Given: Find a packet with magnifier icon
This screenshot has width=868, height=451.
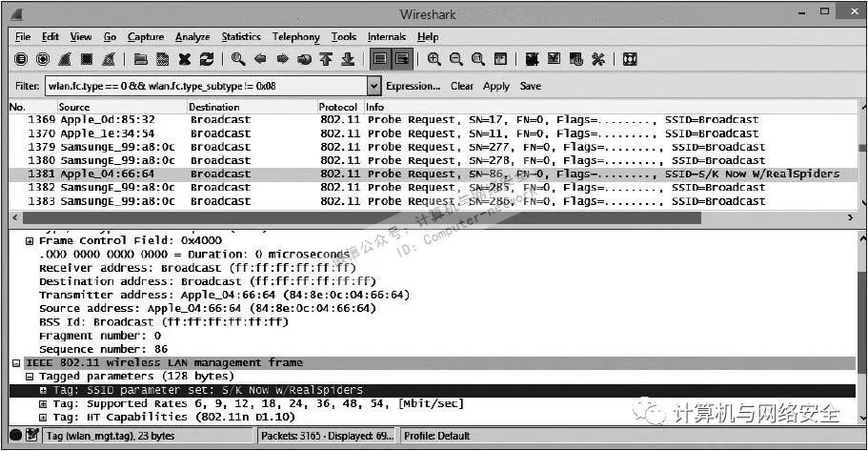Looking at the screenshot, I should click(238, 59).
